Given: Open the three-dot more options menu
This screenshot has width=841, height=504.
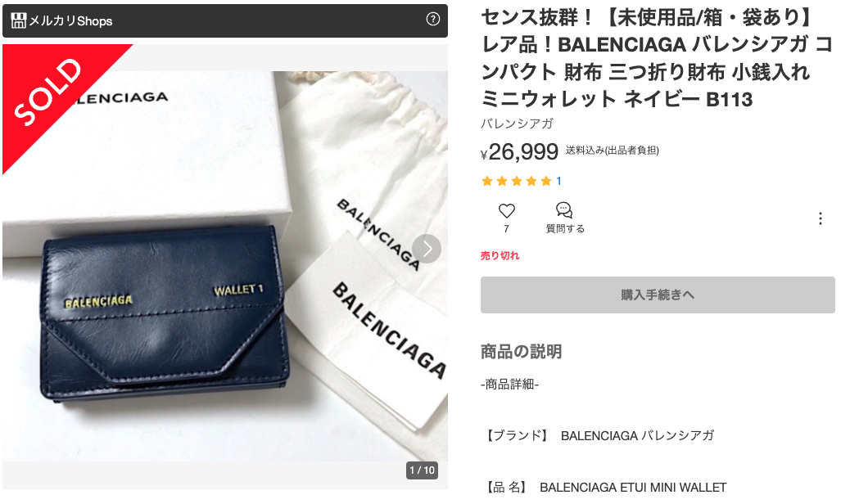Looking at the screenshot, I should 820,218.
